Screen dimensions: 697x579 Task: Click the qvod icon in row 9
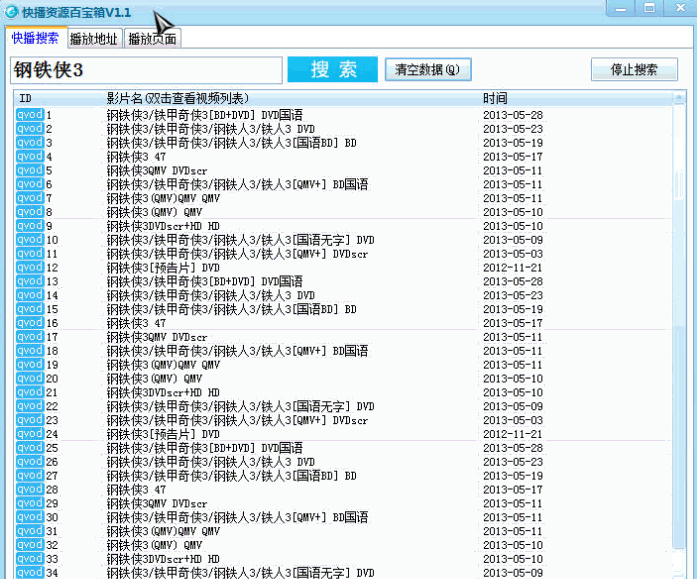coord(30,226)
